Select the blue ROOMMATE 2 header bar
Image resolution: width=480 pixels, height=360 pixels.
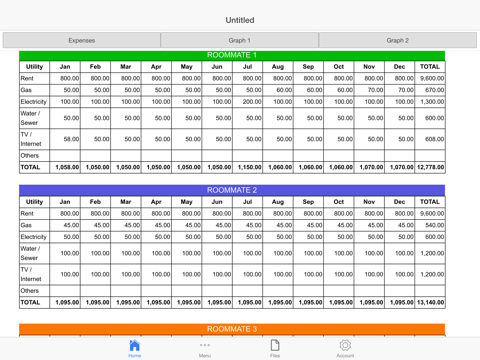pos(232,190)
